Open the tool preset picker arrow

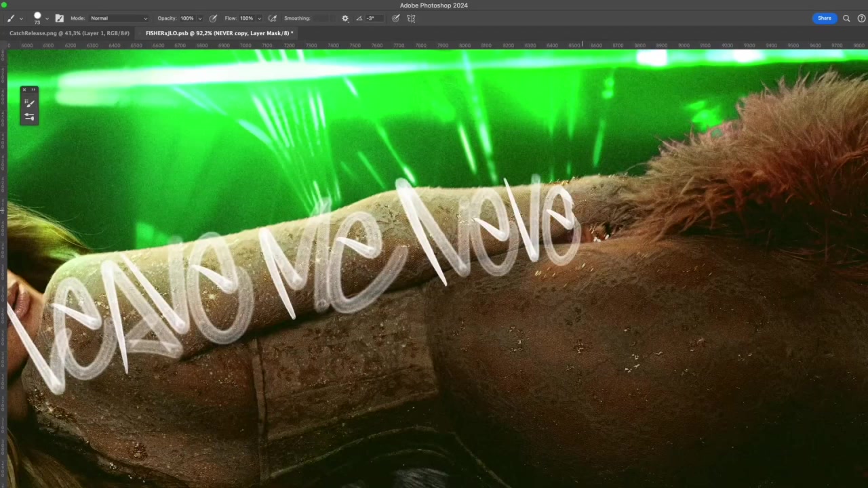pos(21,19)
